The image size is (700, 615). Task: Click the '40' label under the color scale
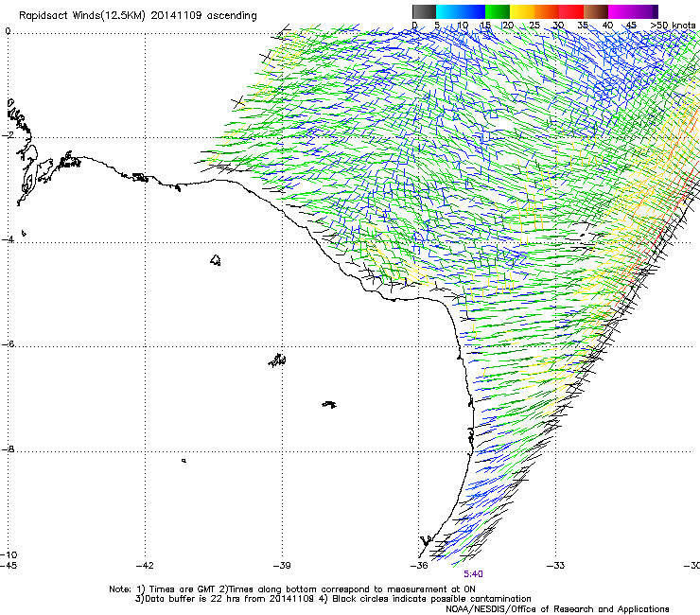point(607,25)
